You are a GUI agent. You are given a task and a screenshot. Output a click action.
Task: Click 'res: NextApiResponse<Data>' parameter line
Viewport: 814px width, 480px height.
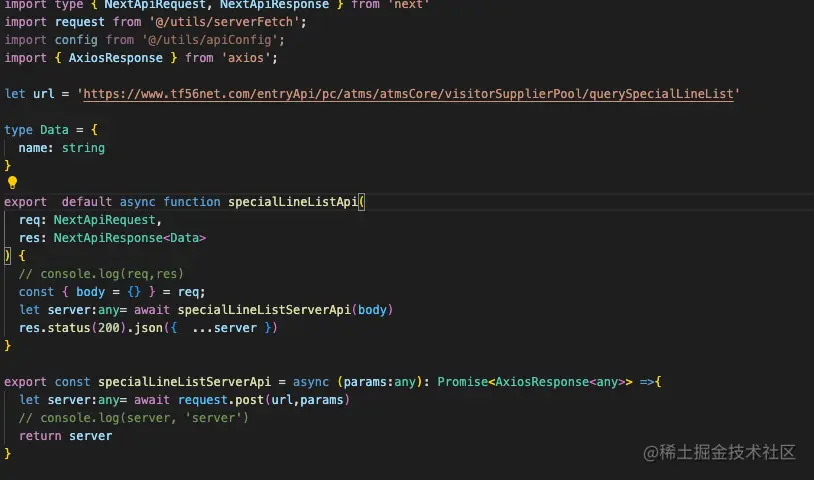(x=112, y=238)
